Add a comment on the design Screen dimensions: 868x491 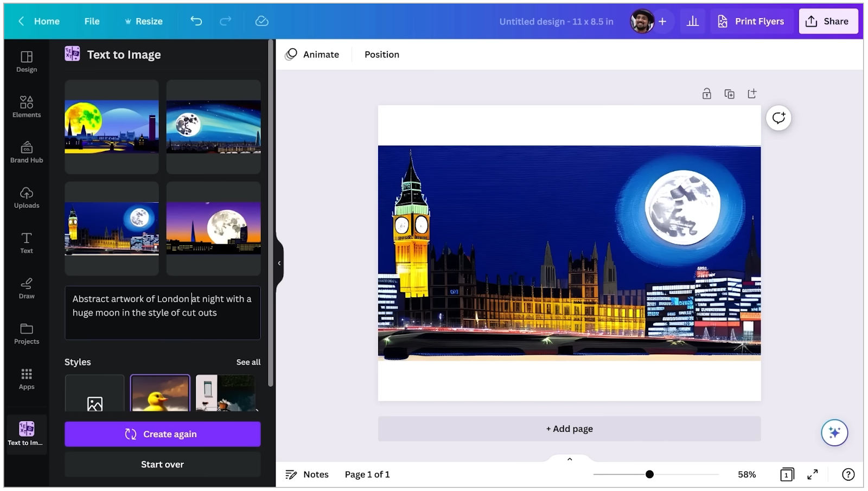(779, 118)
